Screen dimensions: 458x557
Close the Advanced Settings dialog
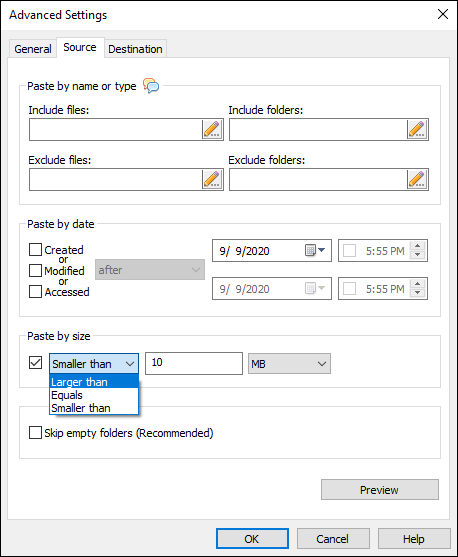[443, 14]
